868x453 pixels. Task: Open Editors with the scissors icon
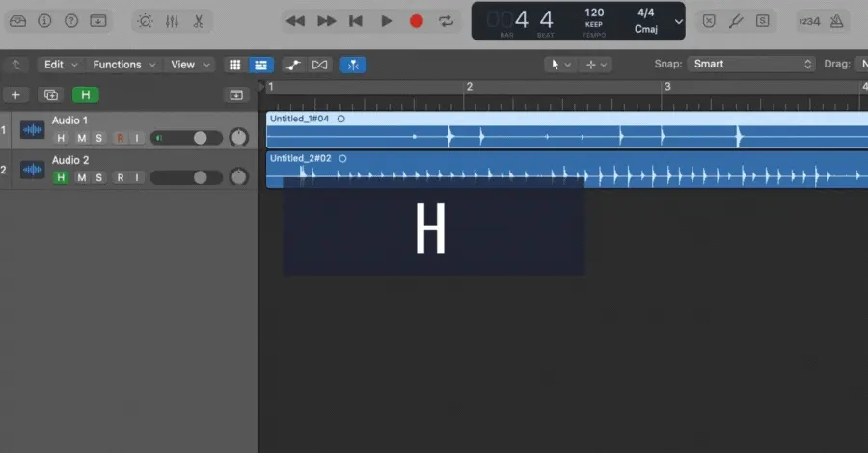tap(199, 21)
